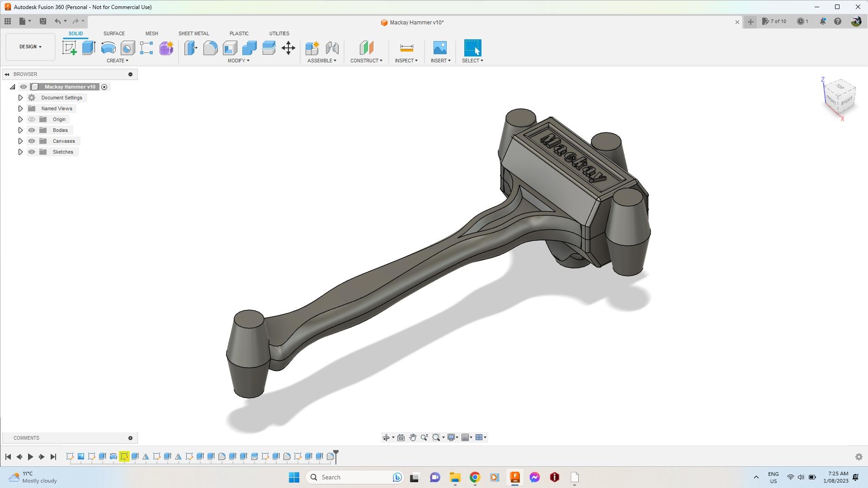Click the Orbit tool in navigation bar
This screenshot has height=488, width=868.
(386, 437)
